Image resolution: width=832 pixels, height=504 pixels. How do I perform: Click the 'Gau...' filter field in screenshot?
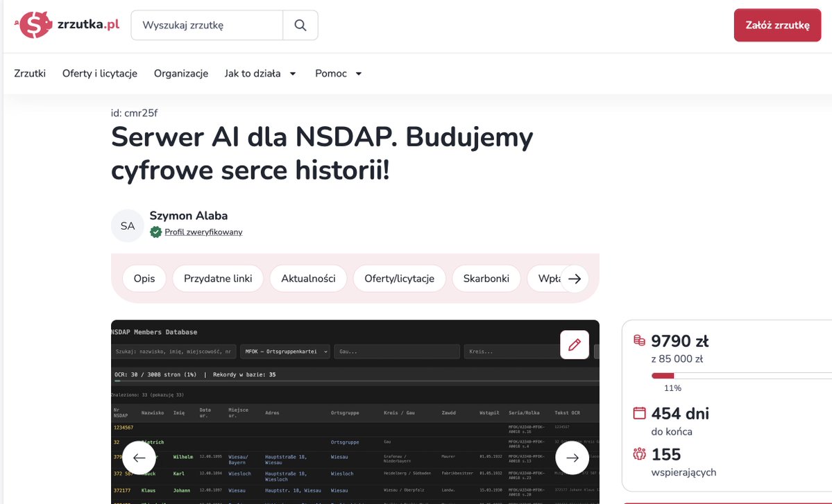tap(396, 351)
